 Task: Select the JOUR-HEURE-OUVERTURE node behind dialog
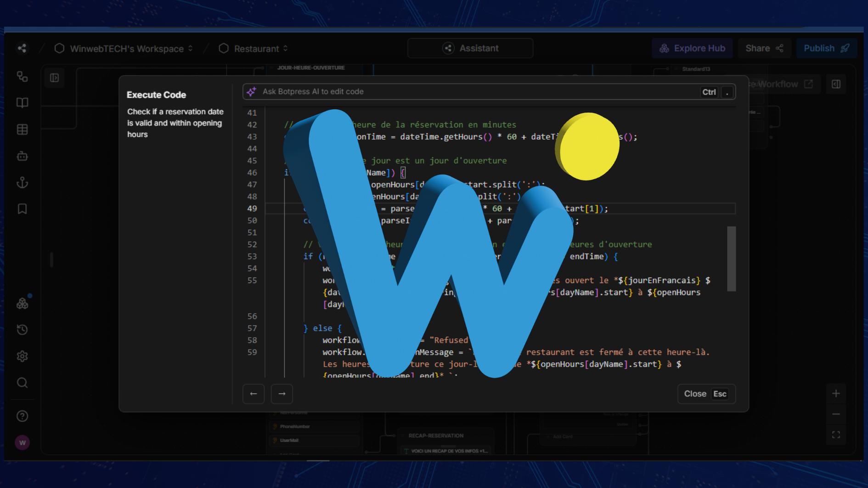click(x=311, y=68)
